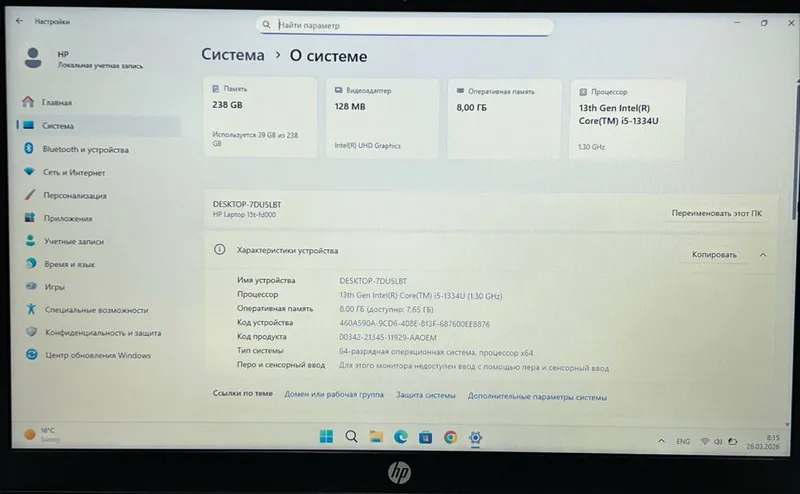
Task: Open taskbar Search magnifier
Action: pos(351,436)
